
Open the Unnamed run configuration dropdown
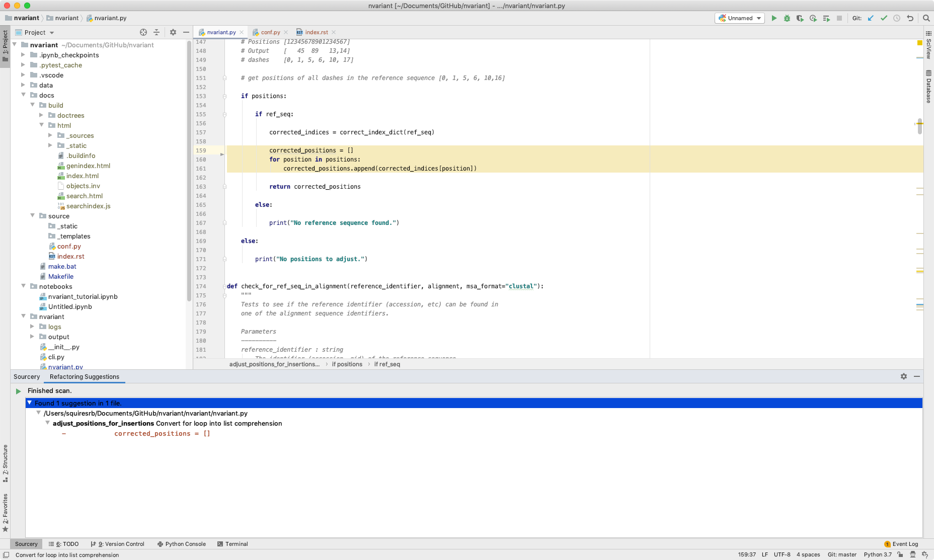pyautogui.click(x=739, y=18)
